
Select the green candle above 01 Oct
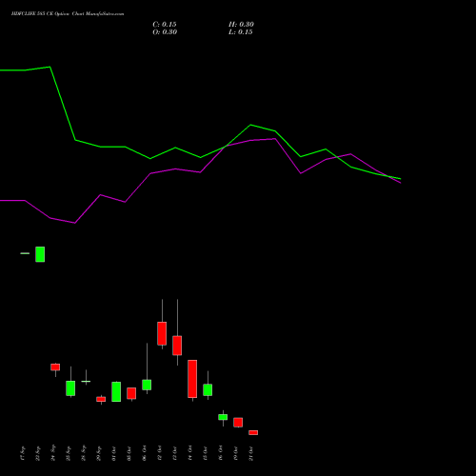(x=116, y=391)
